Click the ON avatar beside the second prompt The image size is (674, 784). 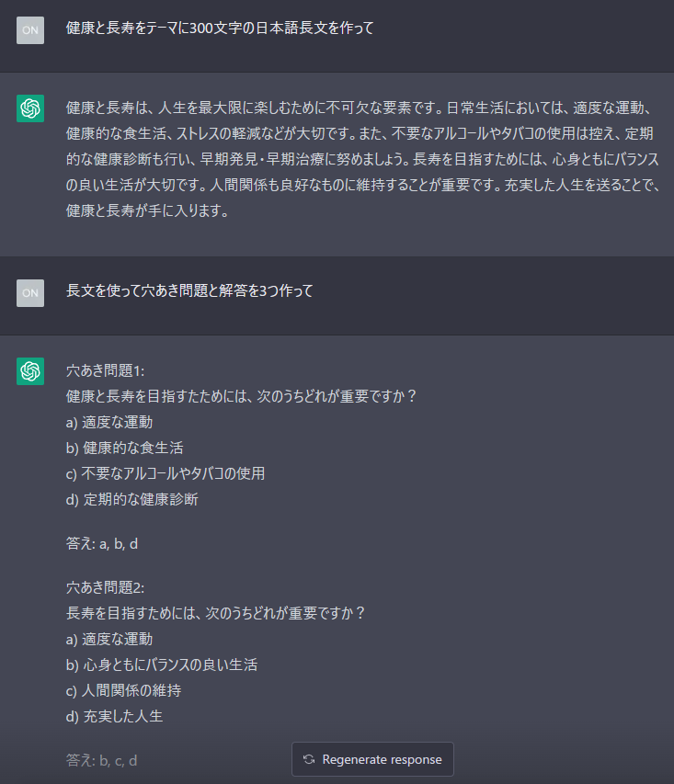30,292
